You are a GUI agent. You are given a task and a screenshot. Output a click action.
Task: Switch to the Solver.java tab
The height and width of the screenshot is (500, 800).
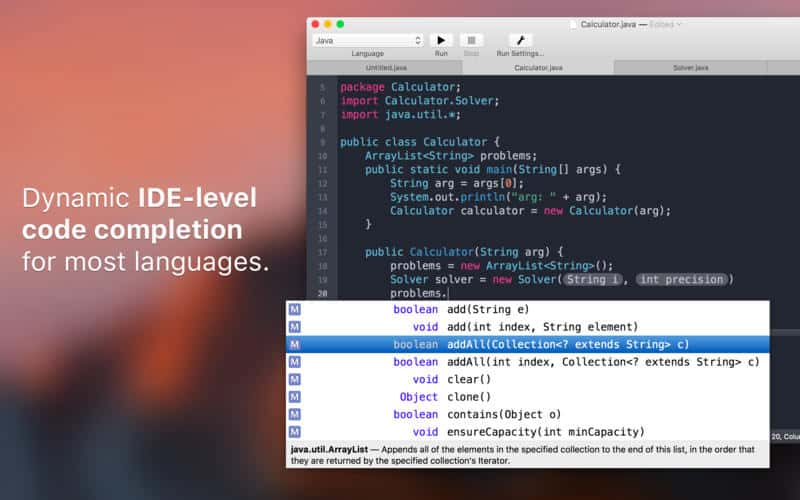tap(690, 68)
